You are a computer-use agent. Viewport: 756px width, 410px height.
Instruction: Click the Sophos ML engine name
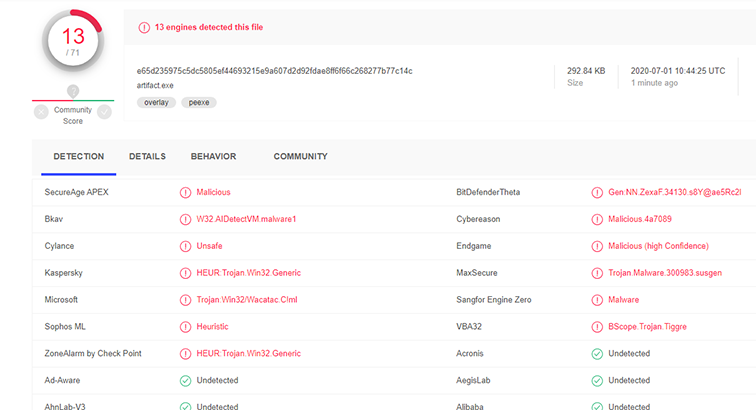pos(65,327)
